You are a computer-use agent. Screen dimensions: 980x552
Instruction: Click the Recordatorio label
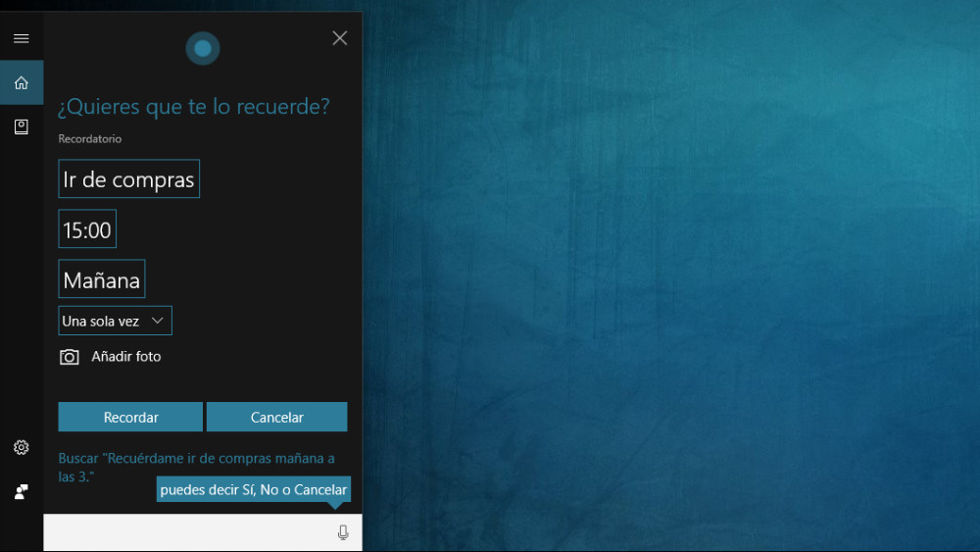[x=90, y=139]
